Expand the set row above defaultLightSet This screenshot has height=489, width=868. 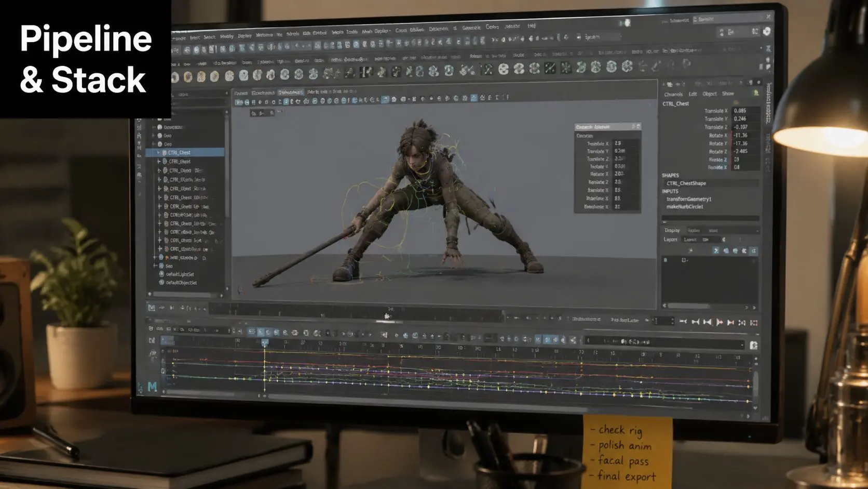(155, 266)
